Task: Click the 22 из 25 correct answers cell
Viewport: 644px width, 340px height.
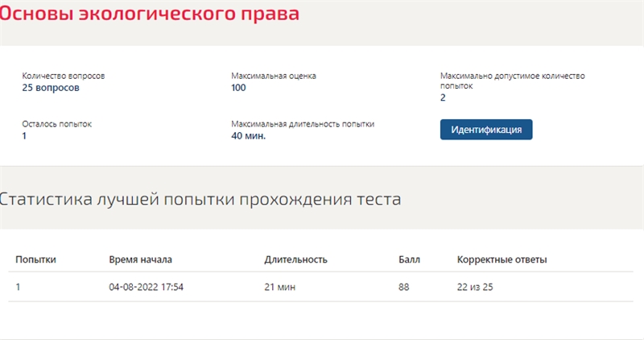Action: point(475,287)
